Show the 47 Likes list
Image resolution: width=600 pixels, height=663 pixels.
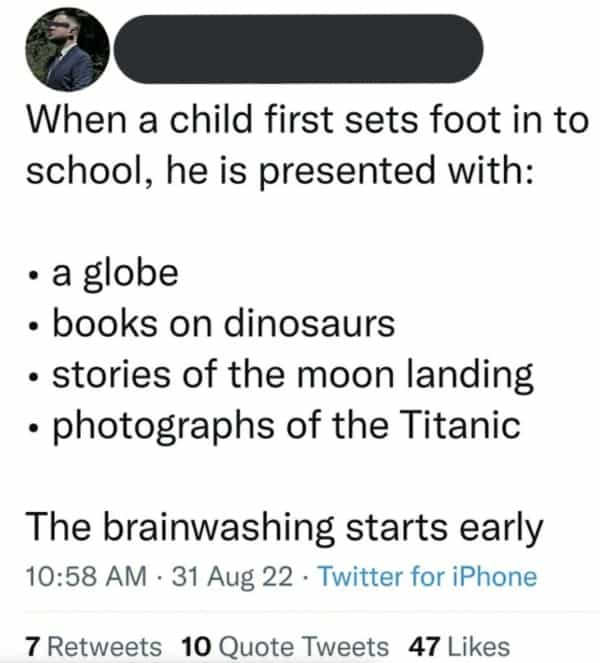459,646
